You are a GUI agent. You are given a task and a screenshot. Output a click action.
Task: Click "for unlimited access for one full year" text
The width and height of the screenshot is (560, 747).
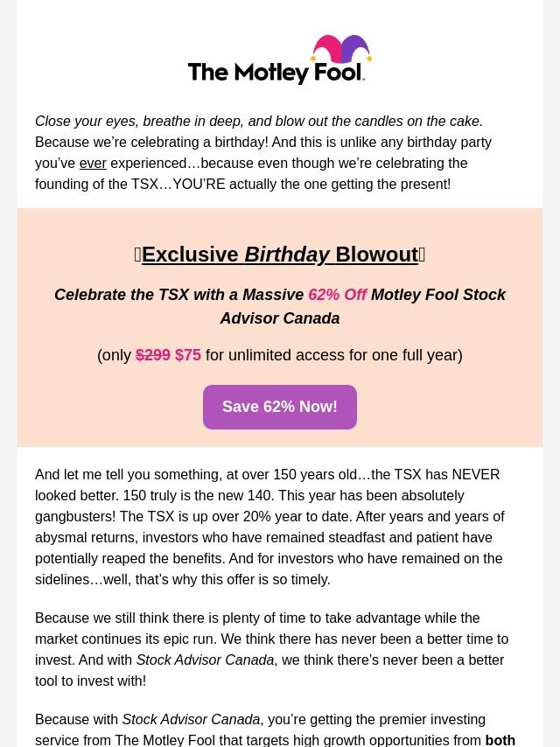pyautogui.click(x=333, y=355)
